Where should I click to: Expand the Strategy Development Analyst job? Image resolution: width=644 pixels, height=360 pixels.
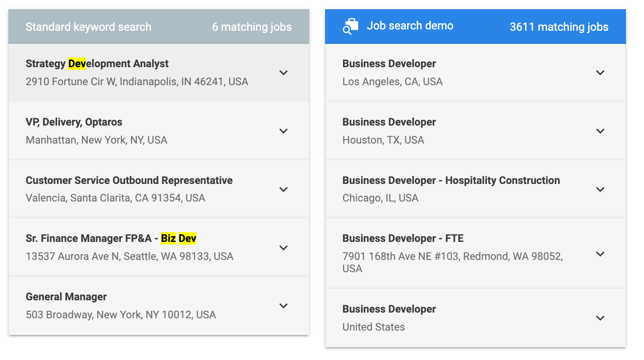[284, 73]
